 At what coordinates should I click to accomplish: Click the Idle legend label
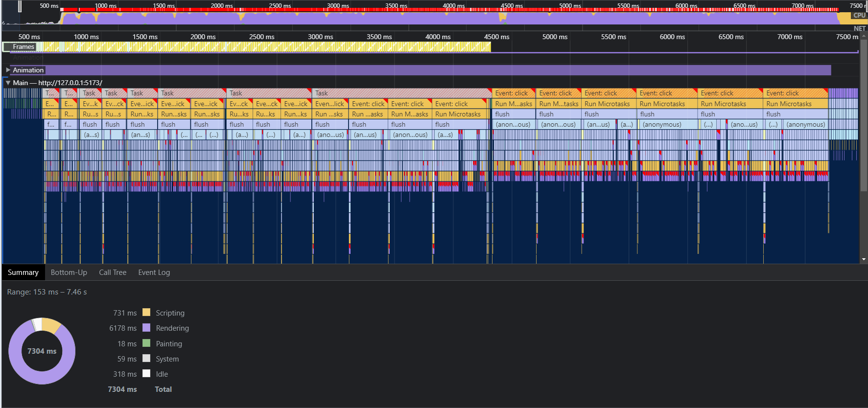pyautogui.click(x=162, y=374)
